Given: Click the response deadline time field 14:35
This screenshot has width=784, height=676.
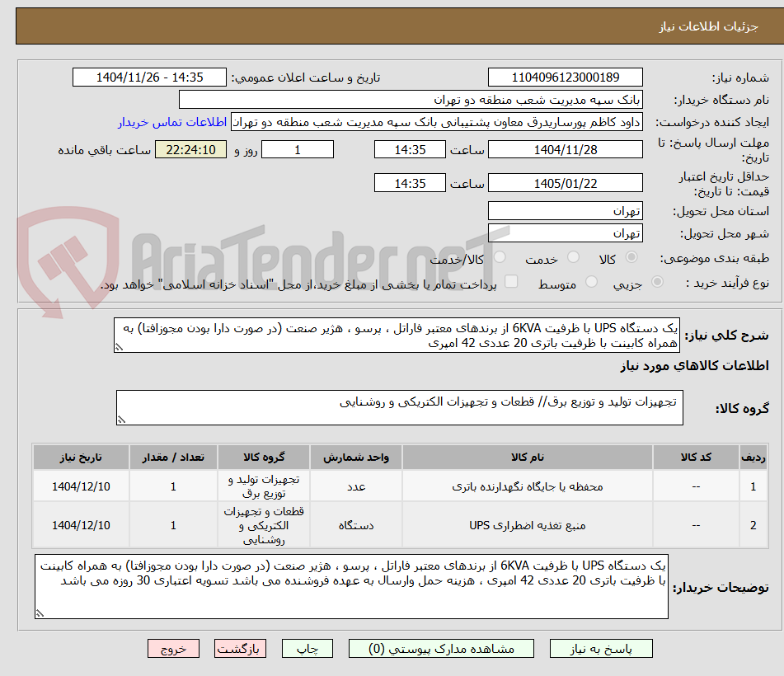Looking at the screenshot, I should click(x=410, y=149).
